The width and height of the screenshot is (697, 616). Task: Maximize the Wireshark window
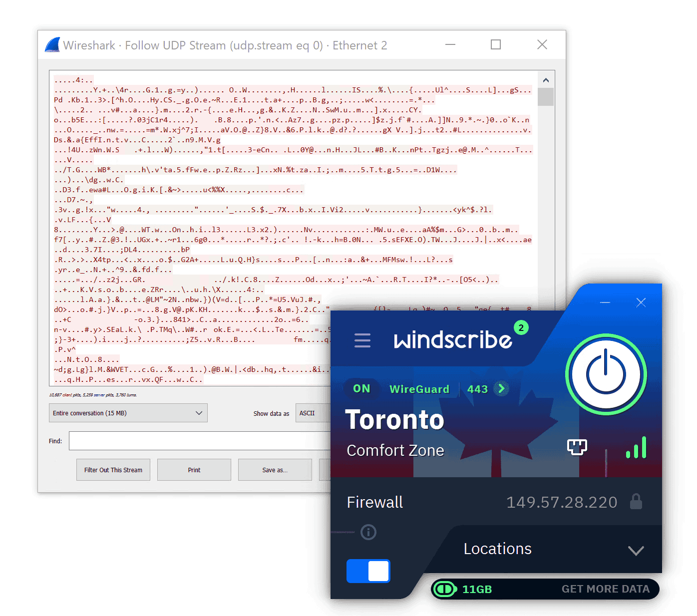[496, 44]
